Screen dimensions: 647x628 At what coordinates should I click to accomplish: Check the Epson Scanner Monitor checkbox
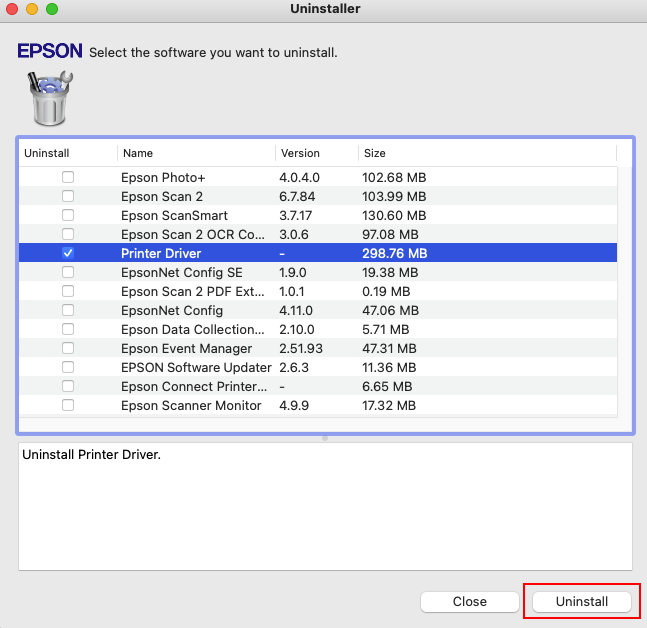tap(68, 405)
